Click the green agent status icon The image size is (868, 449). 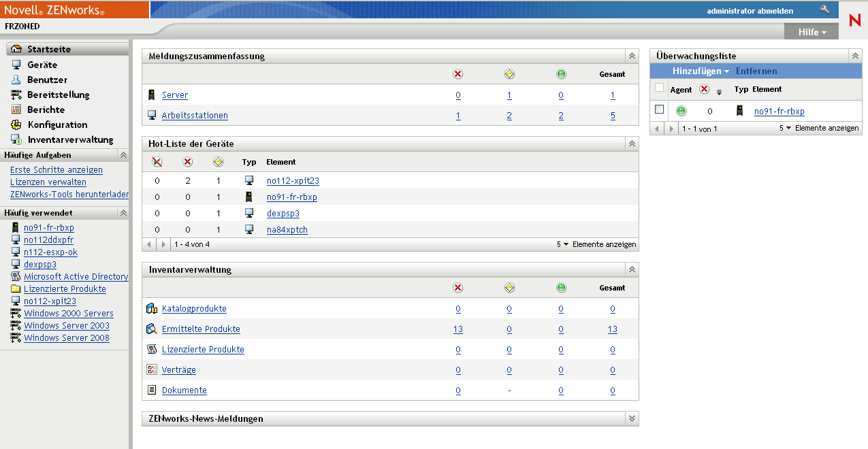click(681, 111)
